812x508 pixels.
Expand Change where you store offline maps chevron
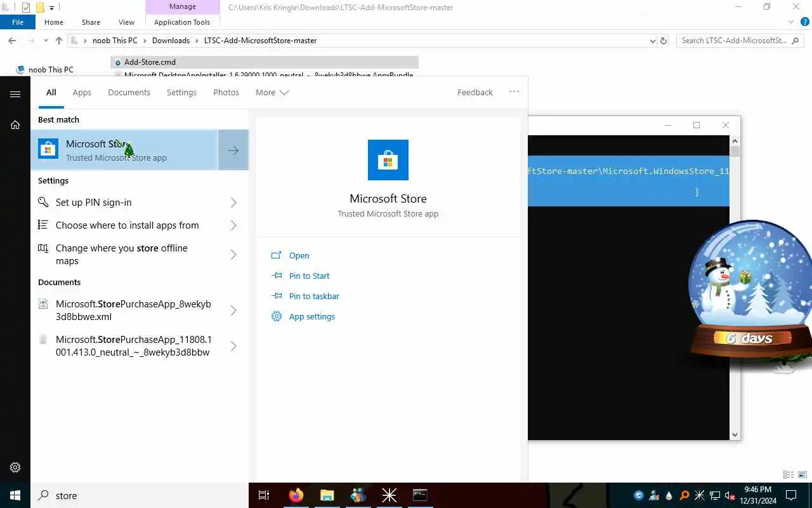[x=233, y=255]
